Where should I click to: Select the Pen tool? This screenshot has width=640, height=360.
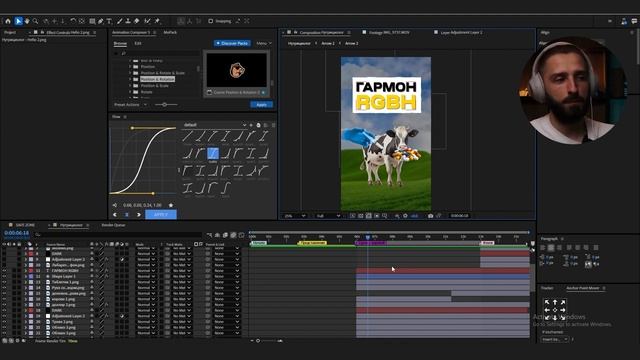click(x=101, y=21)
